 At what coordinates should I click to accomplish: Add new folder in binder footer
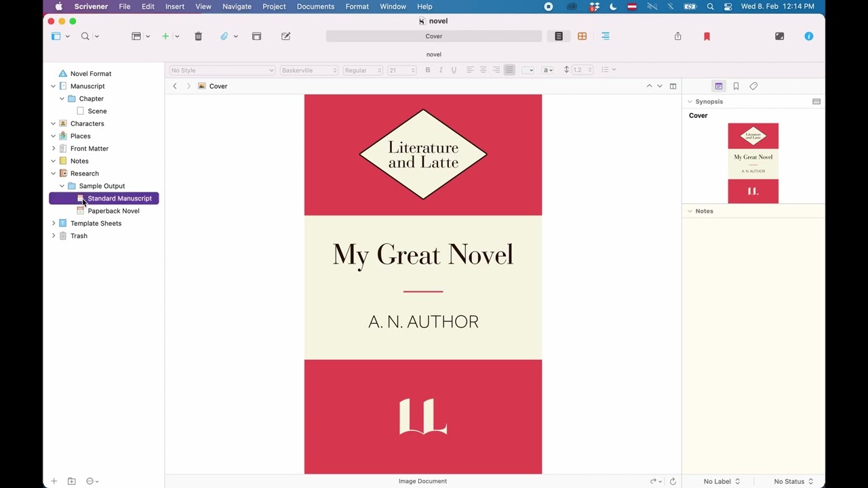[x=71, y=481]
